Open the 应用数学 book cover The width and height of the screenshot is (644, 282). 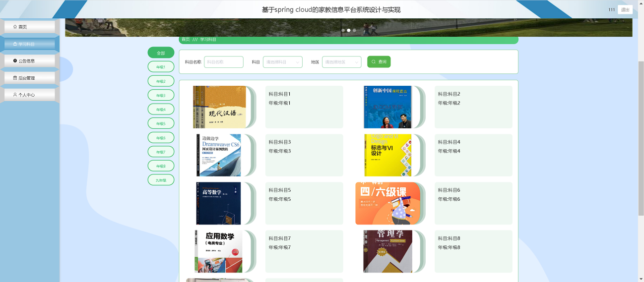point(218,251)
